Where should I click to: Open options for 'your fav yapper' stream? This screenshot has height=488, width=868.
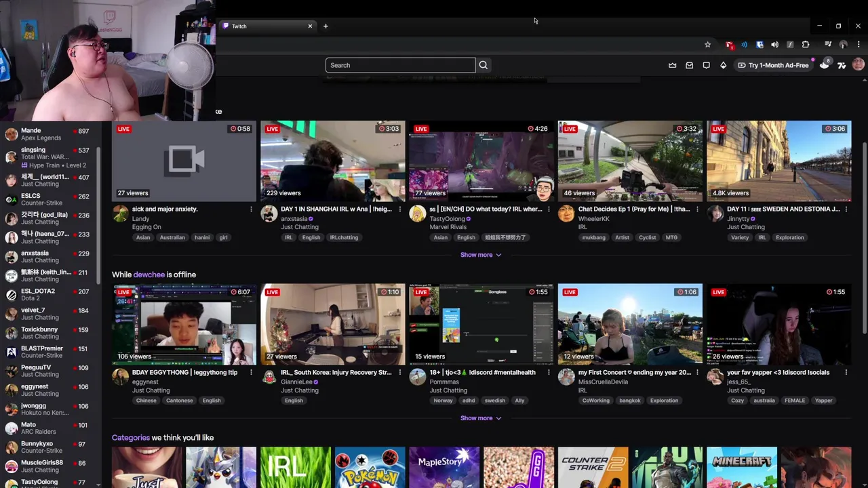846,372
